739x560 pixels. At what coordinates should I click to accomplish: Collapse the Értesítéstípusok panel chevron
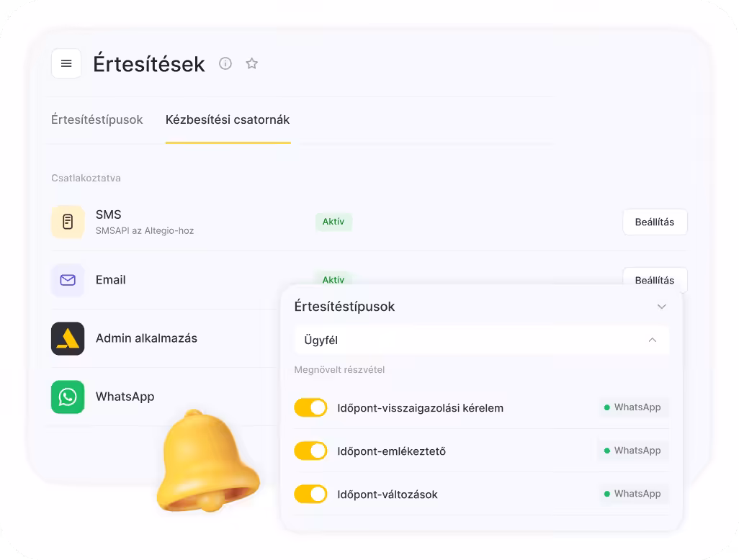tap(662, 307)
